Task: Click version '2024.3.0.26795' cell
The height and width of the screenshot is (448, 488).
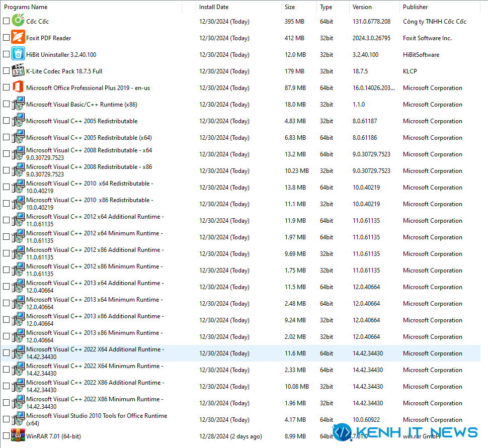Action: pyautogui.click(x=371, y=38)
